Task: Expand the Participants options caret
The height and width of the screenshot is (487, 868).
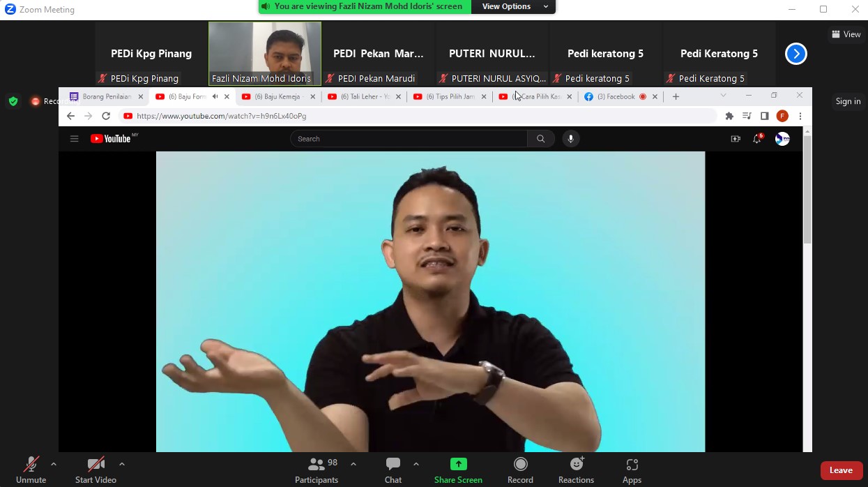Action: click(353, 464)
